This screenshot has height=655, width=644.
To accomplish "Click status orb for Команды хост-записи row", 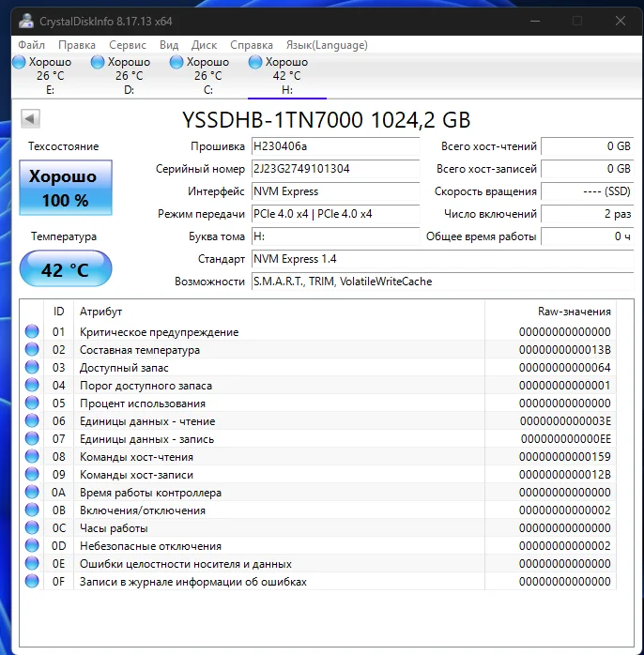I will point(32,475).
